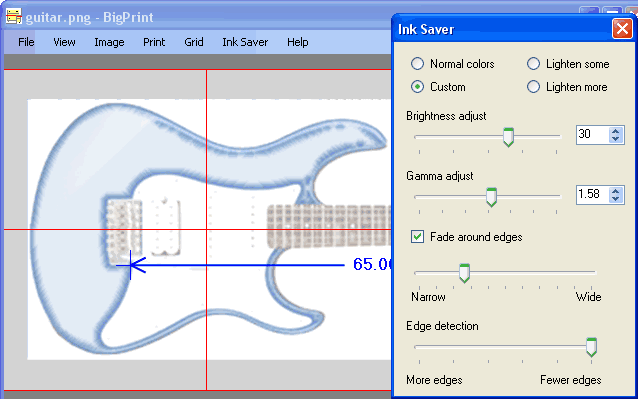The width and height of the screenshot is (638, 399).
Task: Click the blue measurement arrow on guitar
Action: click(x=230, y=265)
